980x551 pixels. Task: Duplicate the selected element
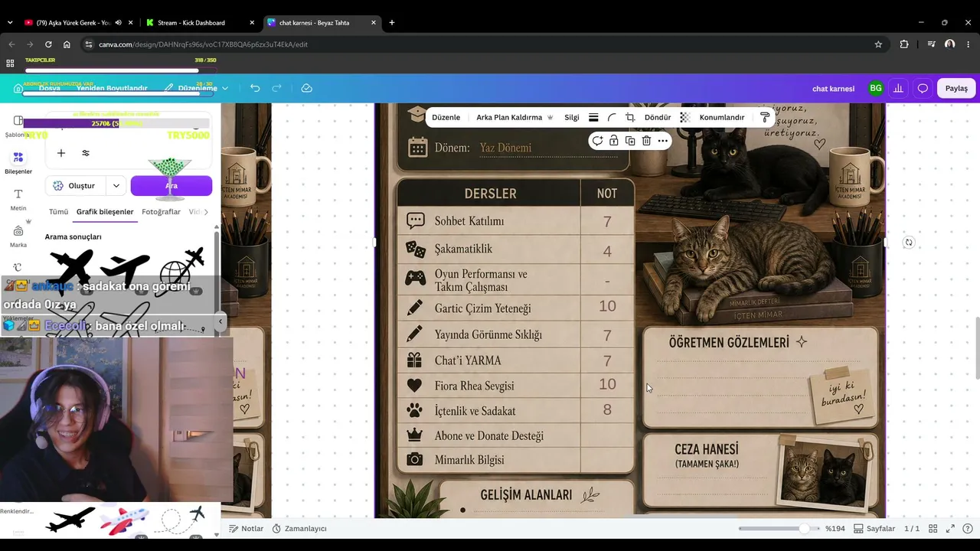[x=630, y=141]
